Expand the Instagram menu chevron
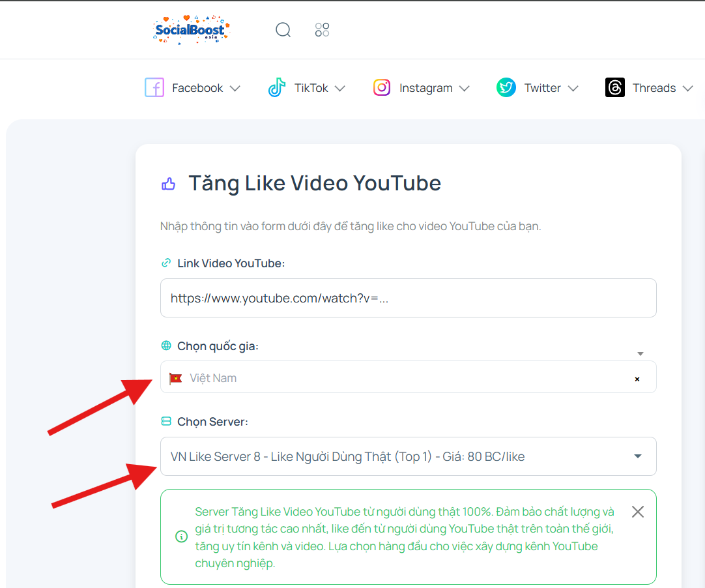705x588 pixels. 465,88
